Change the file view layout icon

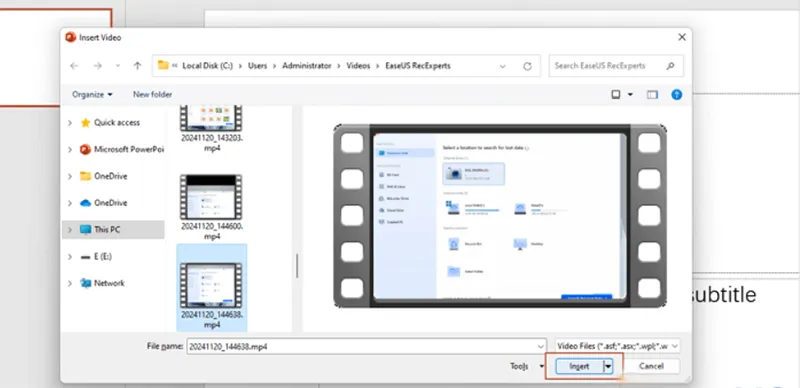(x=616, y=94)
